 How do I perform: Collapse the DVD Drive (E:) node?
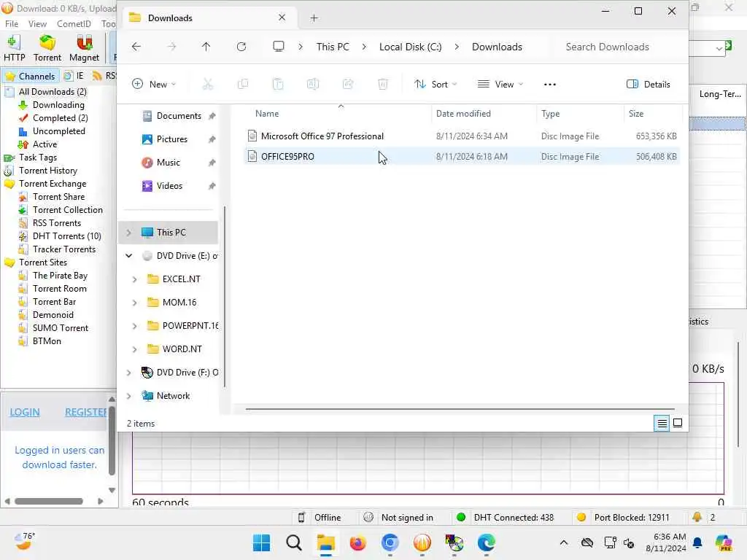click(128, 256)
